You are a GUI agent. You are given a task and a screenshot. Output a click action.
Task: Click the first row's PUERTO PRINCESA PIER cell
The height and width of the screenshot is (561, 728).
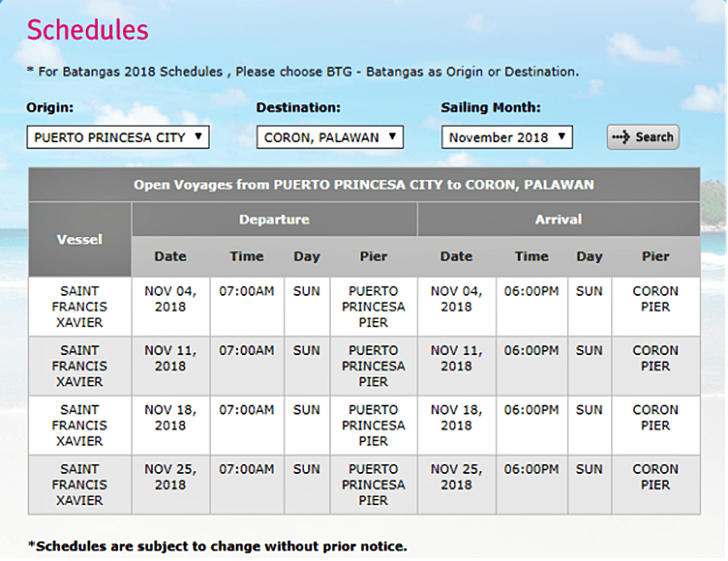[373, 306]
